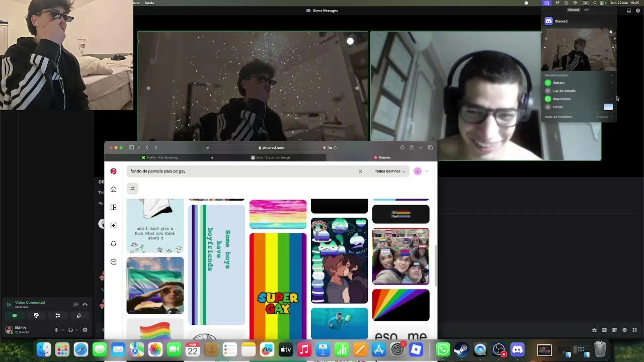Select the Fondo background color swatch
The width and height of the screenshot is (644, 362).
(608, 107)
